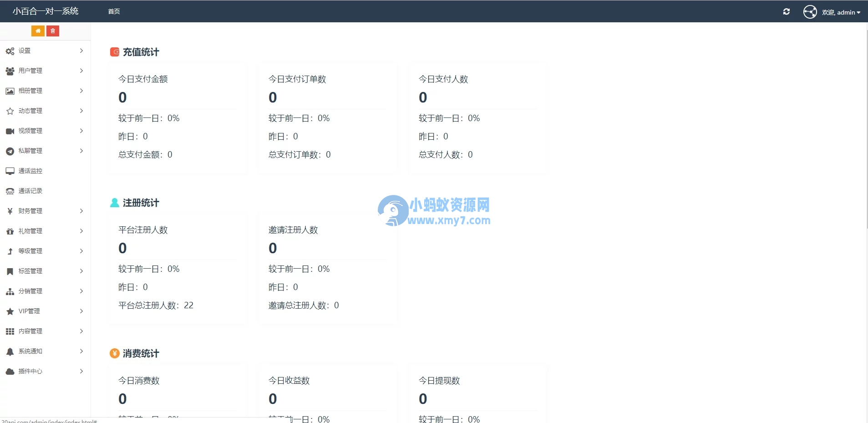Expand the 财务管理 submenu
The image size is (868, 423).
tap(30, 211)
